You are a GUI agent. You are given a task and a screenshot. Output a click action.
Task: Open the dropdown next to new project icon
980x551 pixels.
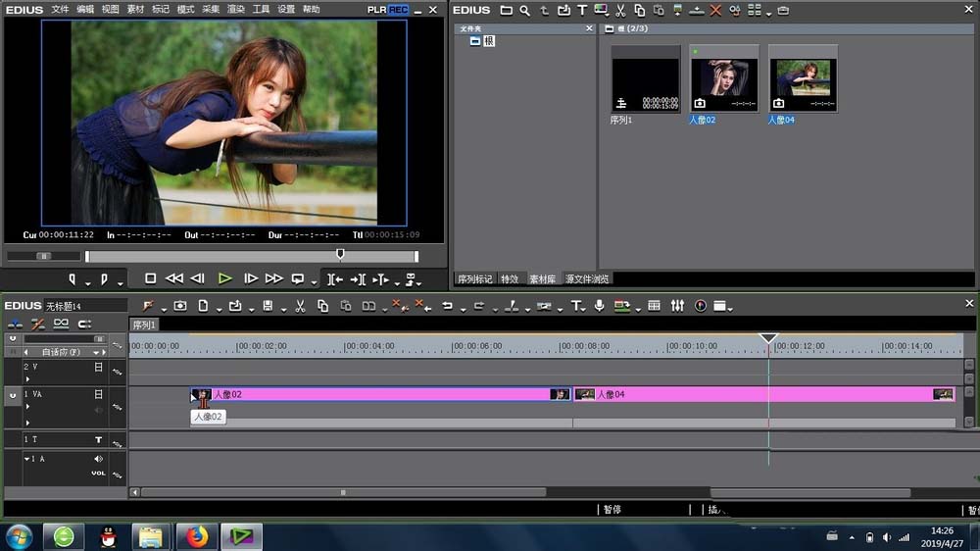pos(219,309)
